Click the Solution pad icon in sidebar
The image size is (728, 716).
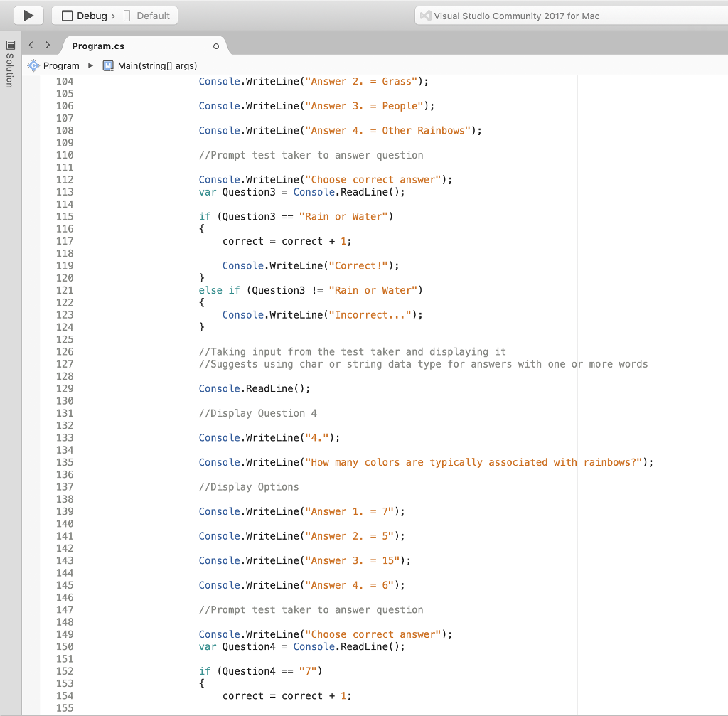[x=10, y=46]
